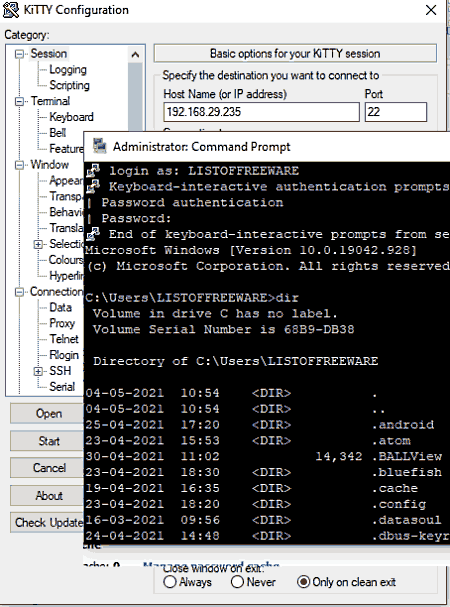The image size is (450, 607).
Task: Open the Rlogin category
Action: tap(64, 355)
